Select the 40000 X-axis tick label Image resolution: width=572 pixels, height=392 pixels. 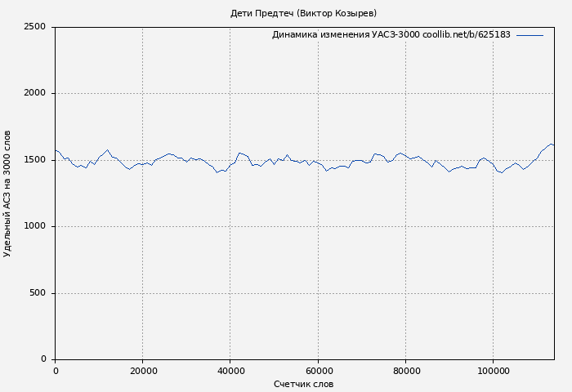click(x=230, y=371)
